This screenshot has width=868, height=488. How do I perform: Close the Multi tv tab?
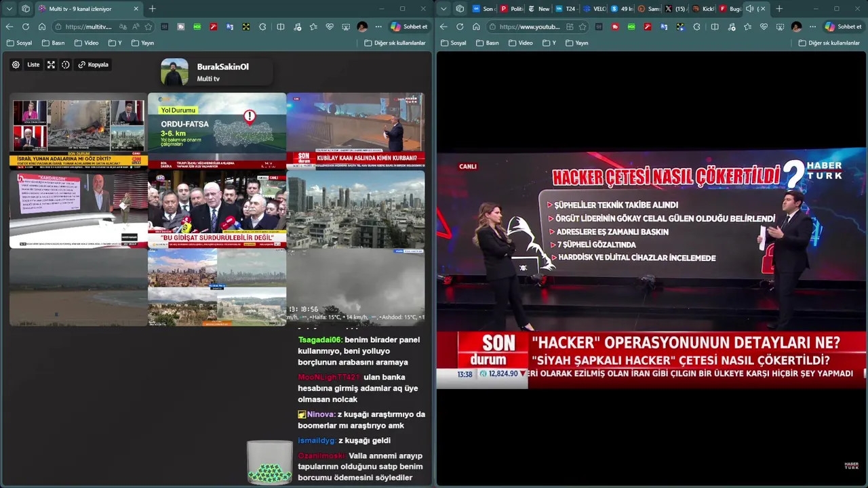click(x=136, y=9)
